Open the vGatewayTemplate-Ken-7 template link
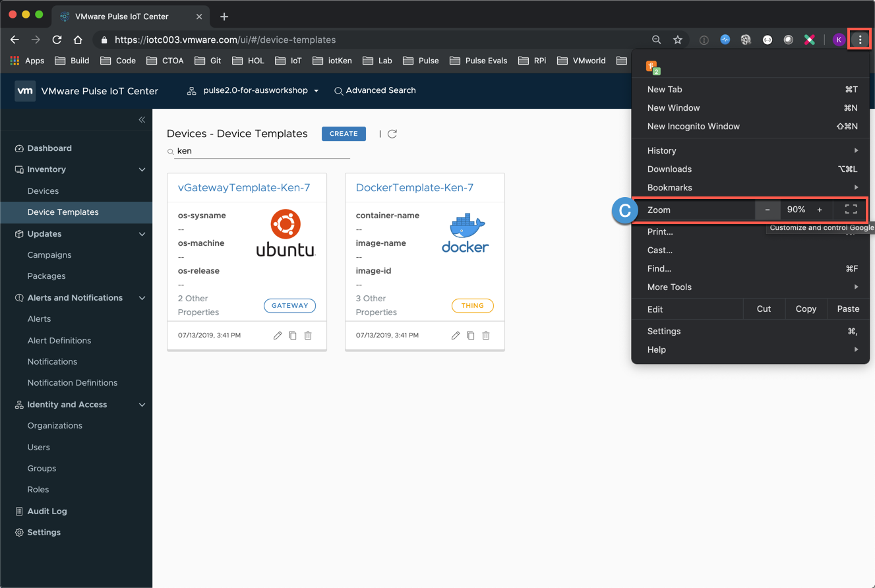 244,188
